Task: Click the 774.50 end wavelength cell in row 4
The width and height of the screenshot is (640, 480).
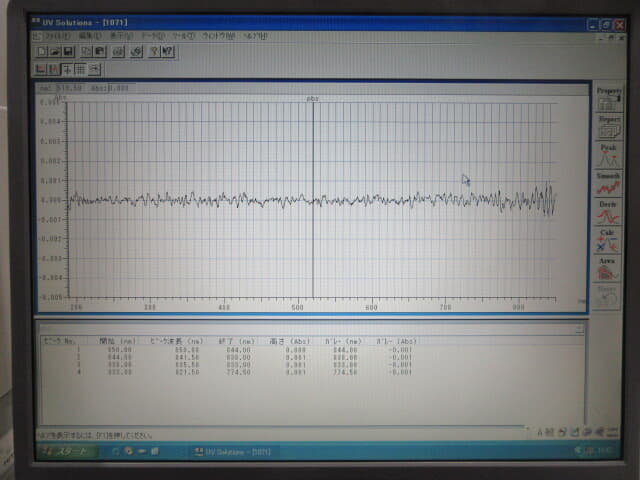Action: click(x=238, y=372)
